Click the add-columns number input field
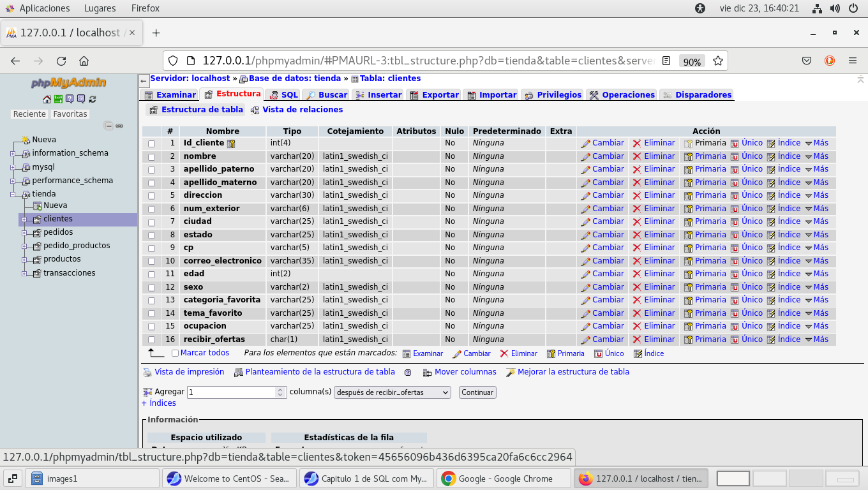 [231, 392]
